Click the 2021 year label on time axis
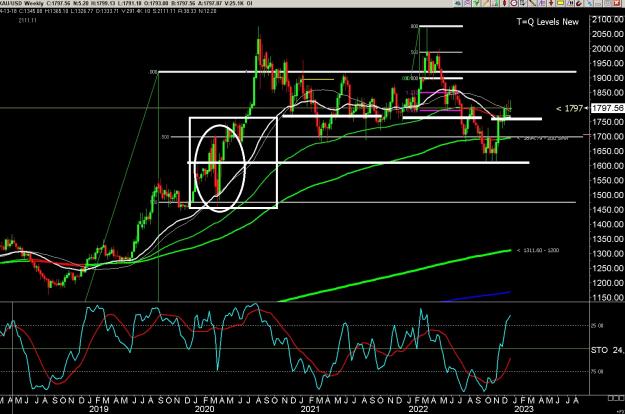The height and width of the screenshot is (414, 625). [x=311, y=409]
